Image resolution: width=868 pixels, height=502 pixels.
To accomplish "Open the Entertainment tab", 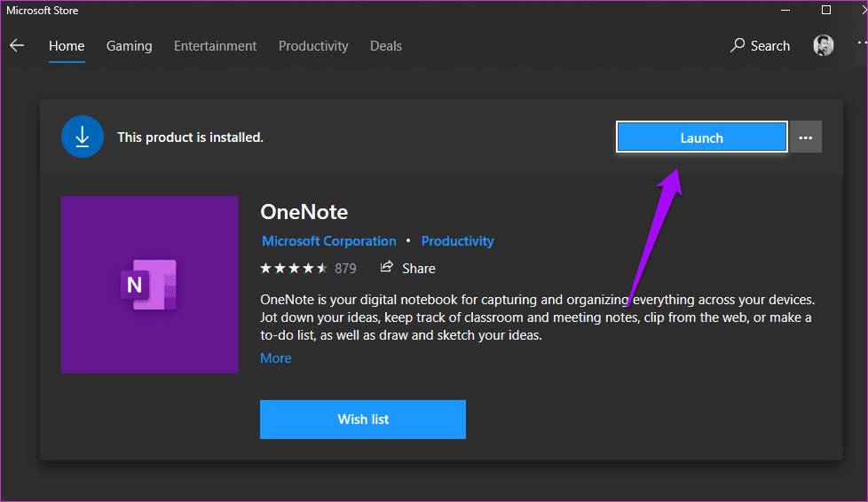I will [x=215, y=46].
